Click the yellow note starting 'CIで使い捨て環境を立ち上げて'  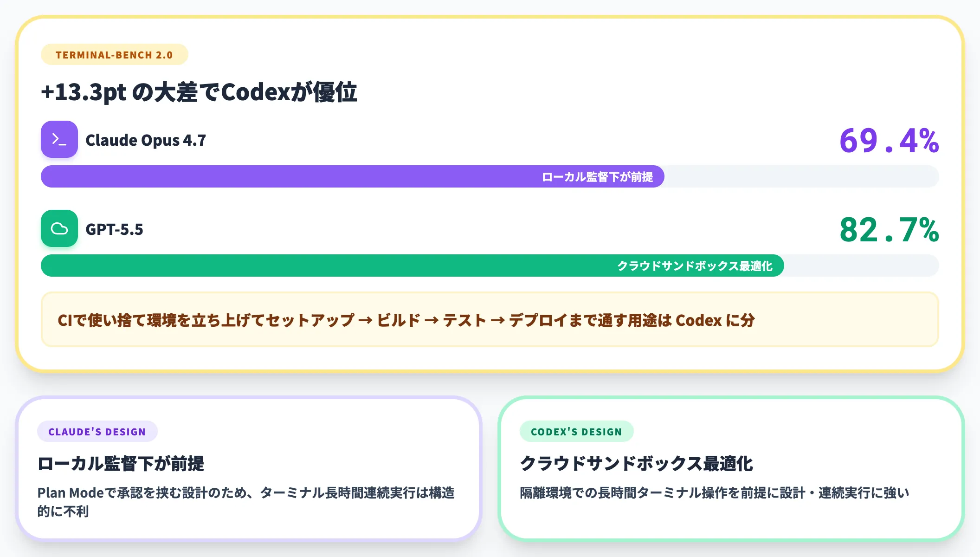(490, 319)
